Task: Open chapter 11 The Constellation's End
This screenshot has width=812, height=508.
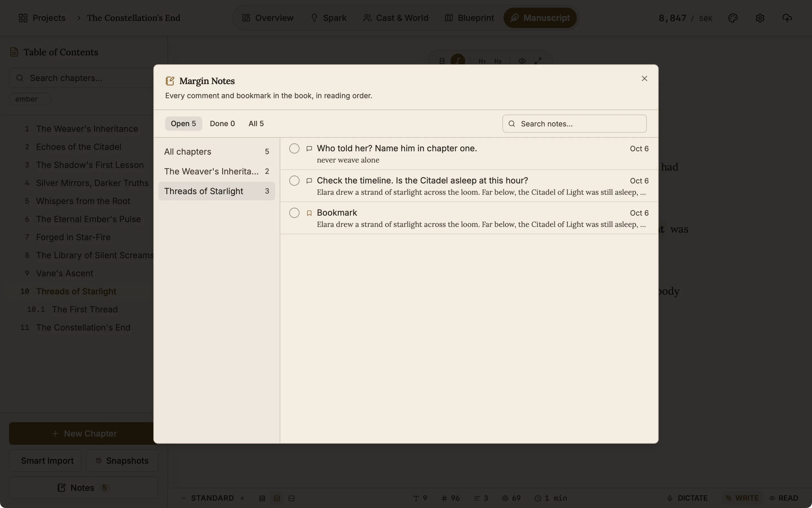Action: point(83,328)
